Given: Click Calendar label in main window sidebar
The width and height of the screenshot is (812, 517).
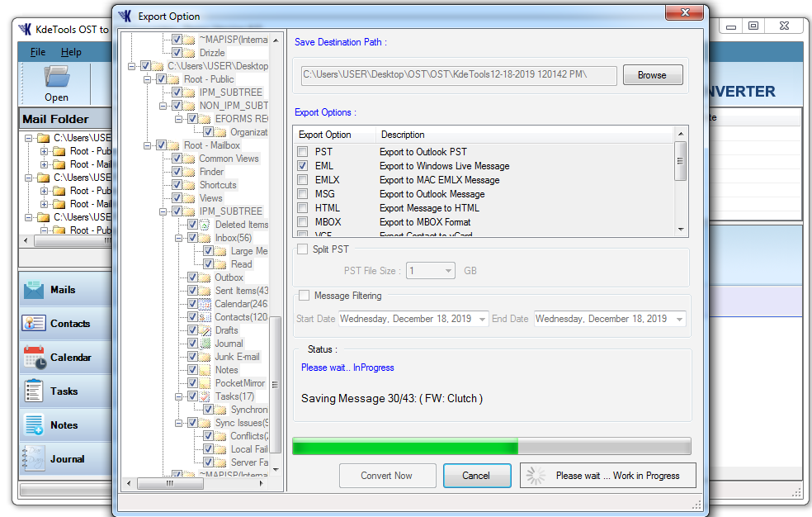Looking at the screenshot, I should pos(71,358).
